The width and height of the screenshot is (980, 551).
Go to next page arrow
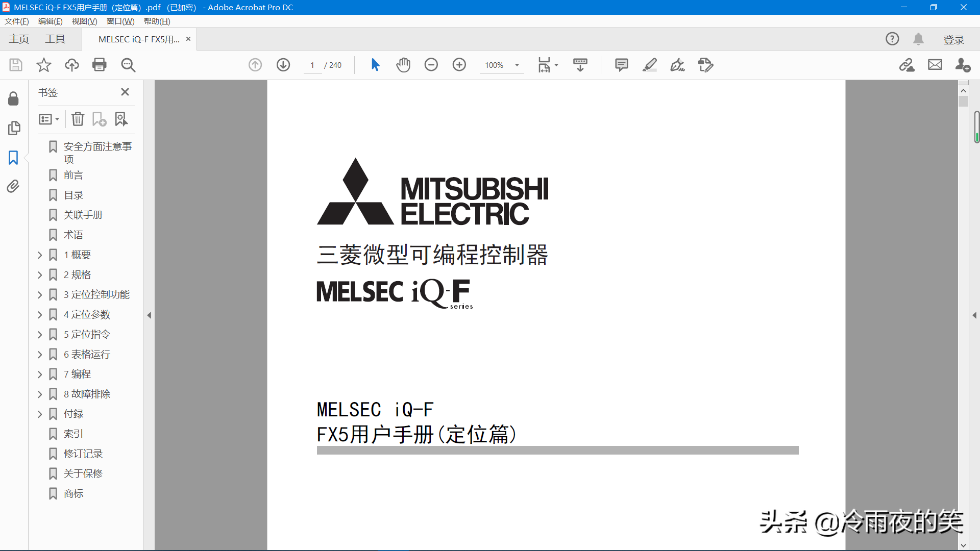283,65
